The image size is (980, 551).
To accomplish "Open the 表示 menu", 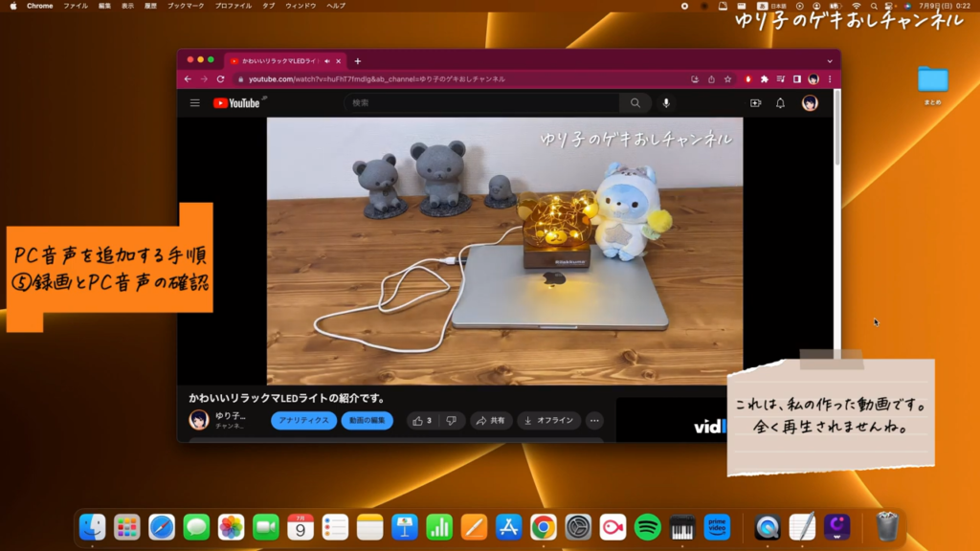I will (127, 6).
